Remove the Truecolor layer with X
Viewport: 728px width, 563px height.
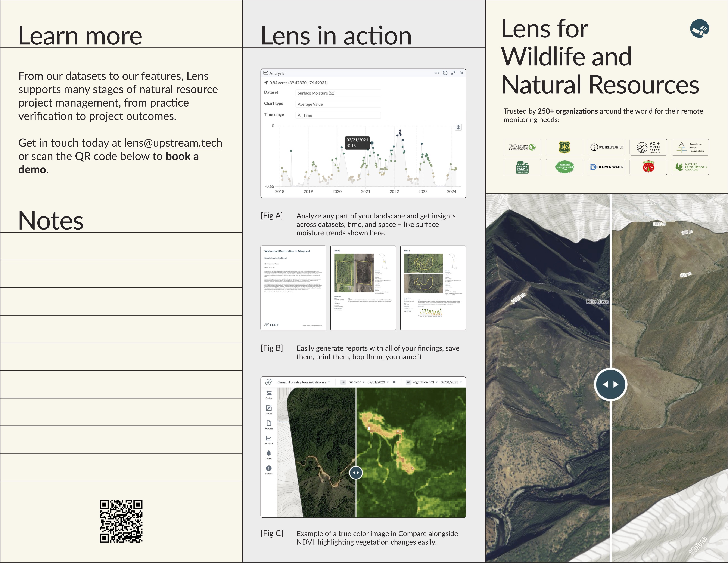point(394,382)
